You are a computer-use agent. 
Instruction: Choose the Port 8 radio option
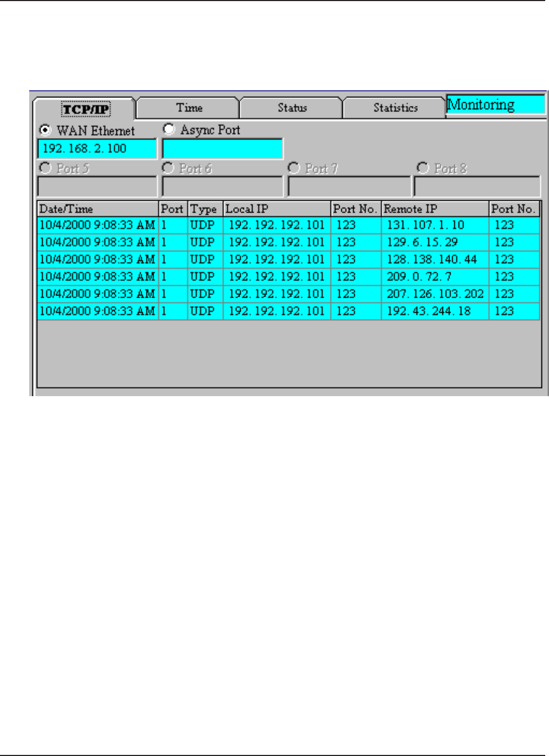click(x=422, y=168)
